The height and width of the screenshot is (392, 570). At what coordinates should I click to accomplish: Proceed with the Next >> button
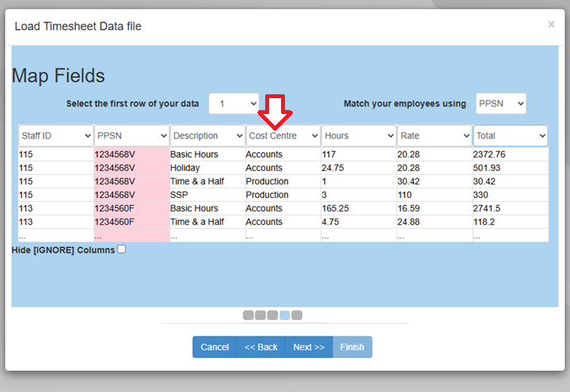(309, 347)
